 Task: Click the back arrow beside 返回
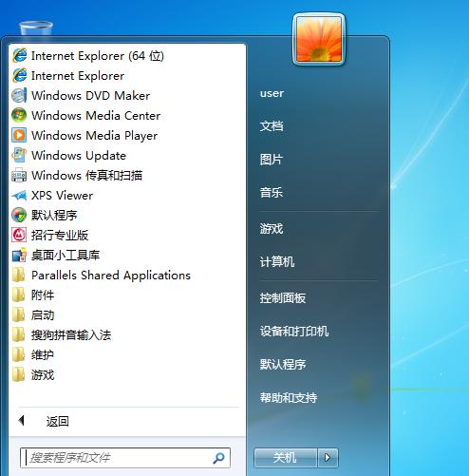(22, 421)
